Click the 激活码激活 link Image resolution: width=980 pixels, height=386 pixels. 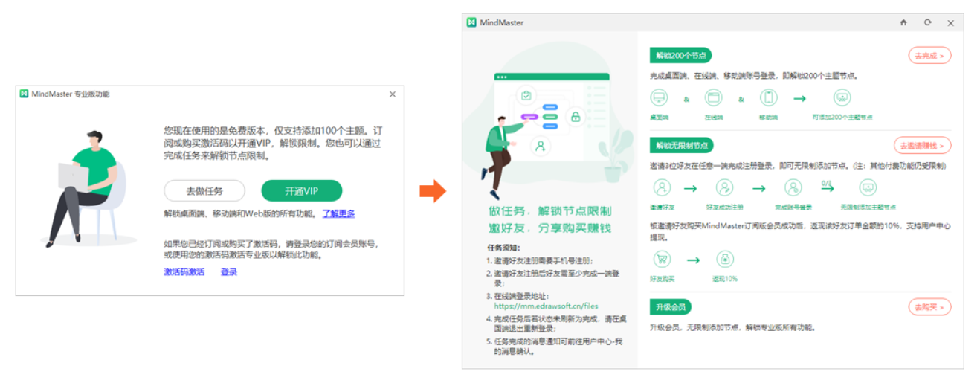[x=184, y=272]
